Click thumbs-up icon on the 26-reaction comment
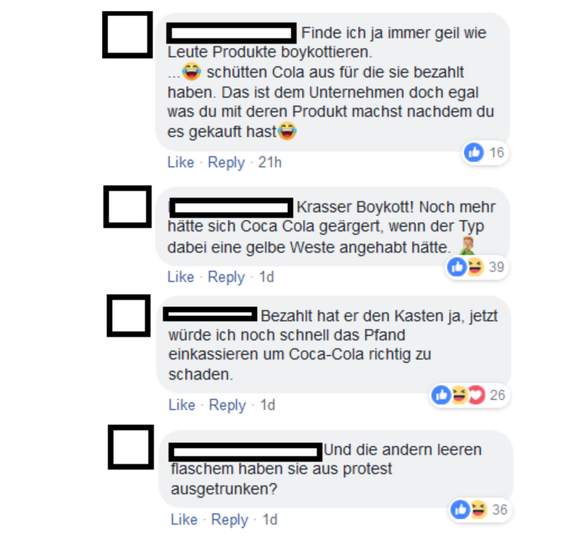Screen dimensions: 582x555 (441, 395)
